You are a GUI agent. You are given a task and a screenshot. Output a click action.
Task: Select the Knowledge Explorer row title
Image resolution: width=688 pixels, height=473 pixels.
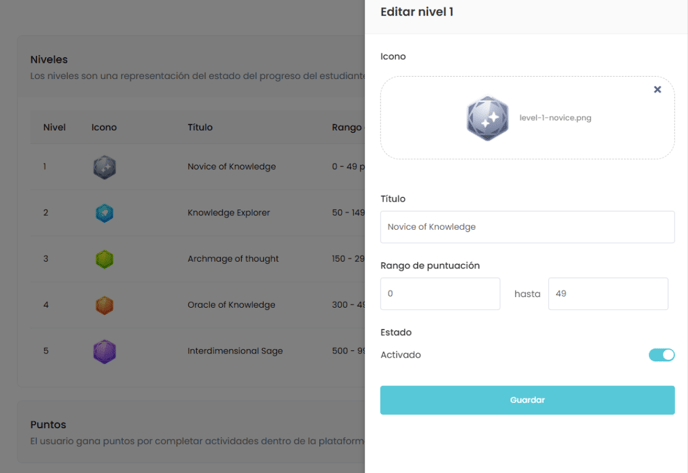click(229, 213)
